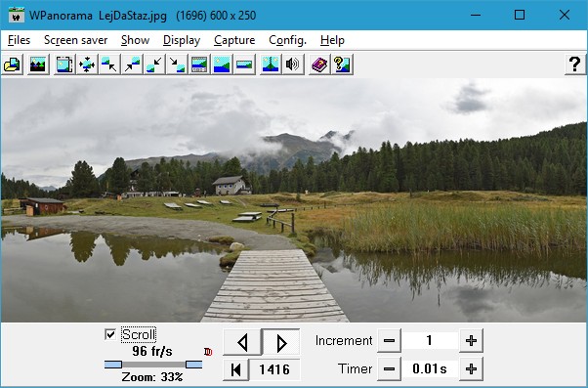
Task: Open the Screen saver menu
Action: click(x=76, y=40)
